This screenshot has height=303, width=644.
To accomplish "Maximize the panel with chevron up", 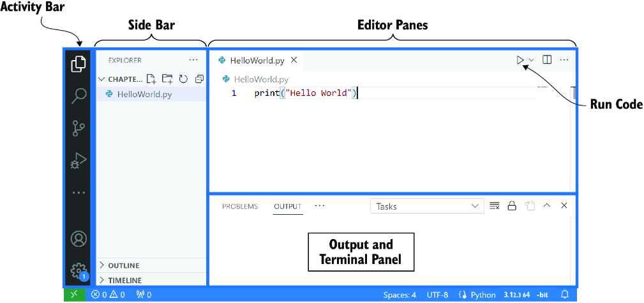I will tap(546, 205).
